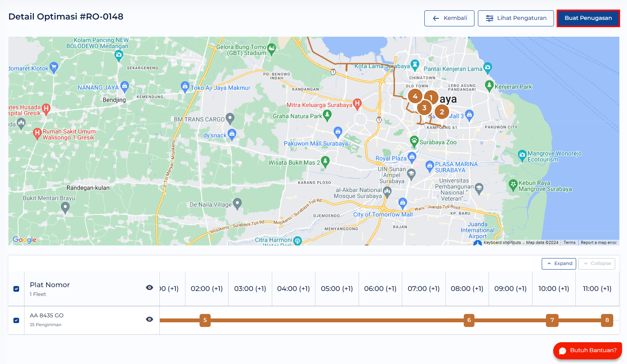Click map route marker 2
The height and width of the screenshot is (364, 627).
click(442, 112)
